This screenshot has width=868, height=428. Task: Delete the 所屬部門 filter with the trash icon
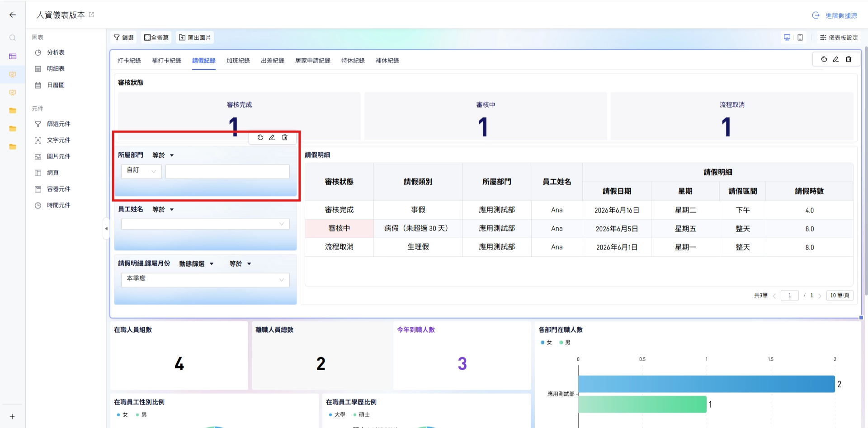pos(285,137)
